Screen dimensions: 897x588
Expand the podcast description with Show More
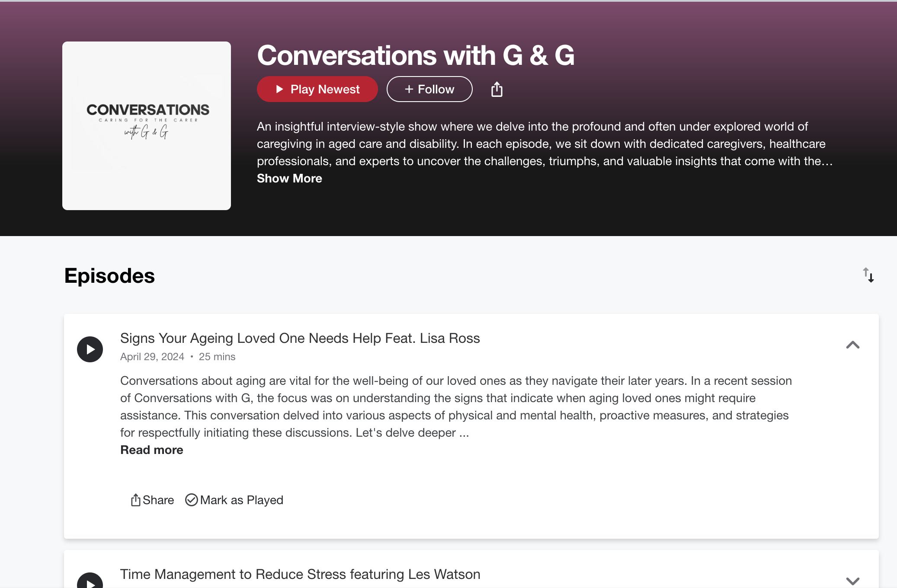pos(289,178)
